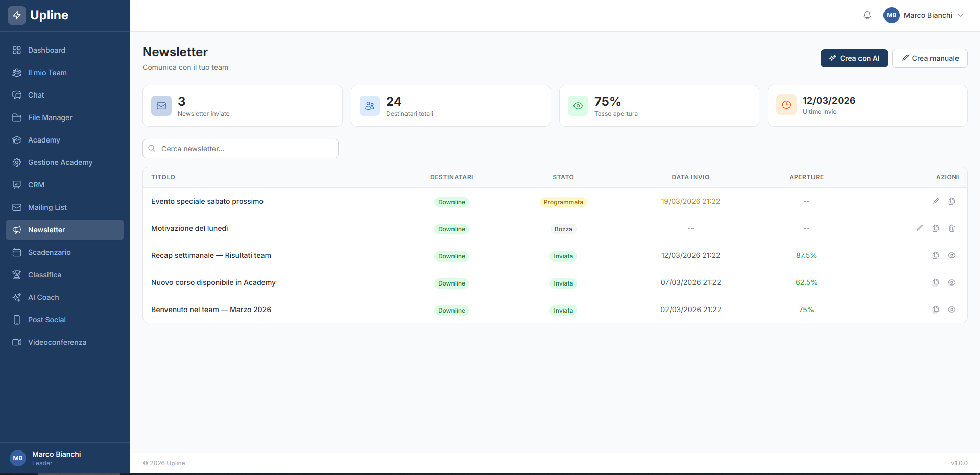The width and height of the screenshot is (980, 475).
Task: Switch to the Mailing List section
Action: pos(47,207)
